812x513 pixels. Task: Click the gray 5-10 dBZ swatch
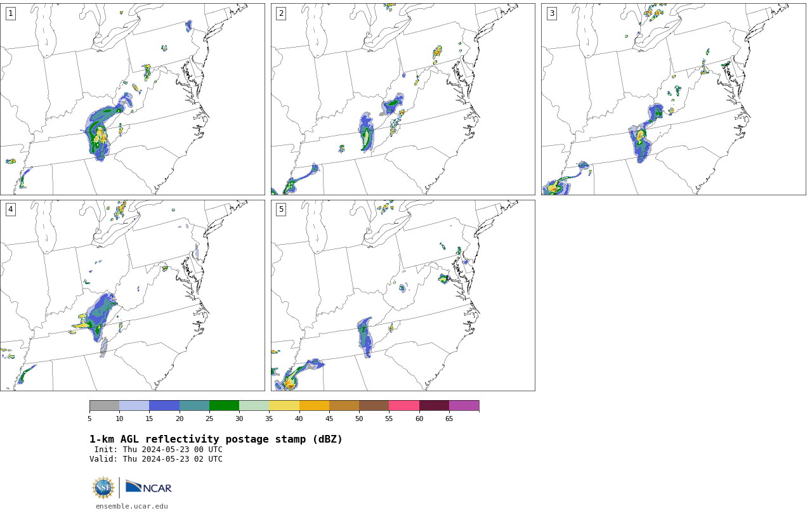(x=105, y=406)
